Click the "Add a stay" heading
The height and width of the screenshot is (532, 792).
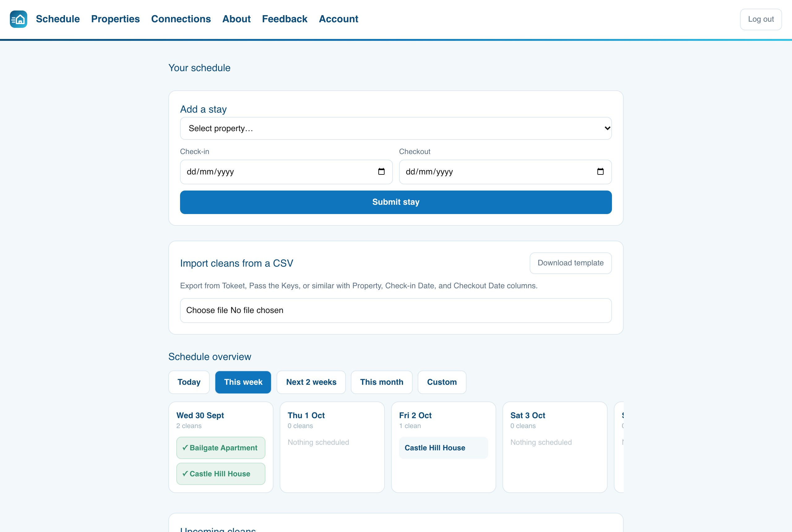pyautogui.click(x=203, y=109)
